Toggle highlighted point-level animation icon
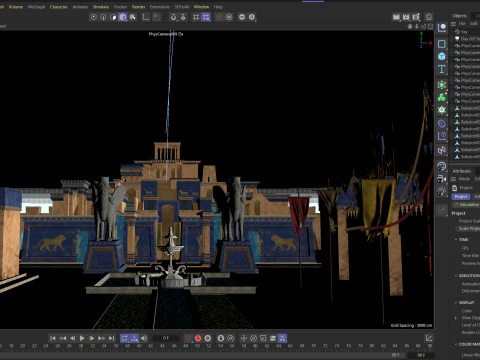The height and width of the screenshot is (360, 480). [282, 338]
